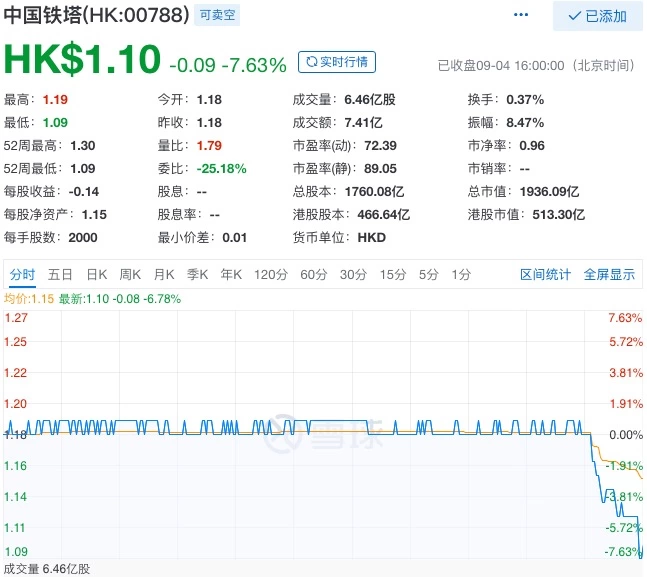This screenshot has width=647, height=577.
Task: Switch to the 5分 interval
Action: (x=429, y=275)
